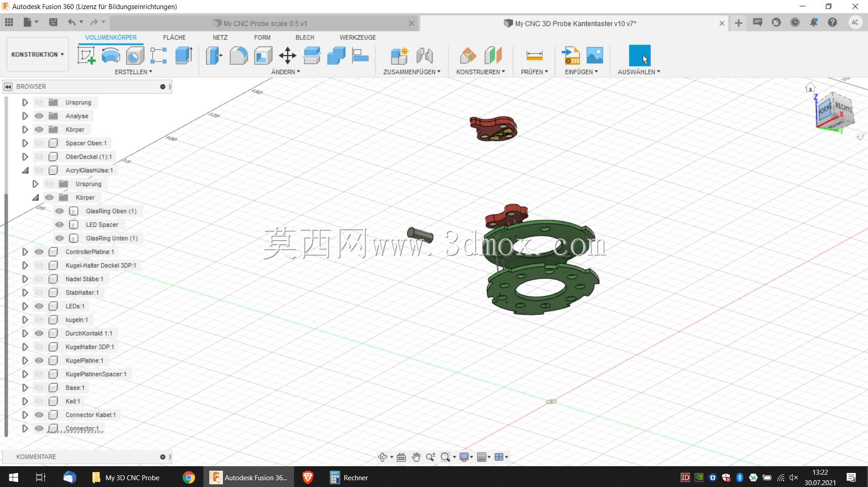868x487 pixels.
Task: Show the Base:1 component
Action: coord(39,387)
